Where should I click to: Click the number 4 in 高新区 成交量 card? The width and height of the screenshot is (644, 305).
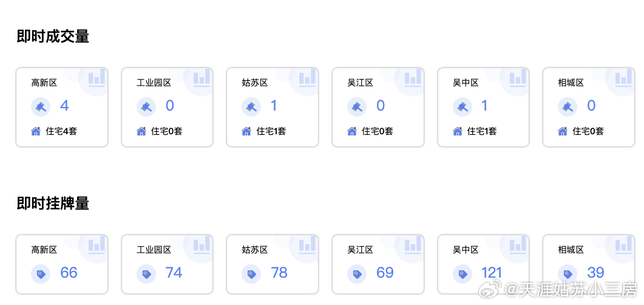pyautogui.click(x=64, y=106)
